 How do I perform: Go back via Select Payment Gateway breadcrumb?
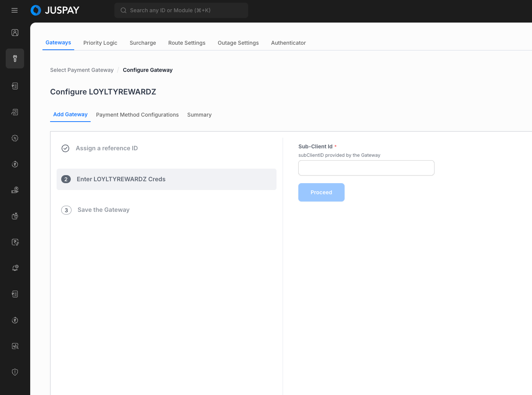point(82,70)
